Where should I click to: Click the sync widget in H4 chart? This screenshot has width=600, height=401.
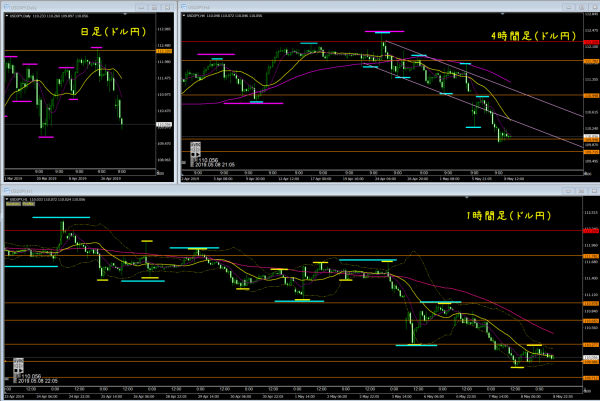pyautogui.click(x=196, y=149)
